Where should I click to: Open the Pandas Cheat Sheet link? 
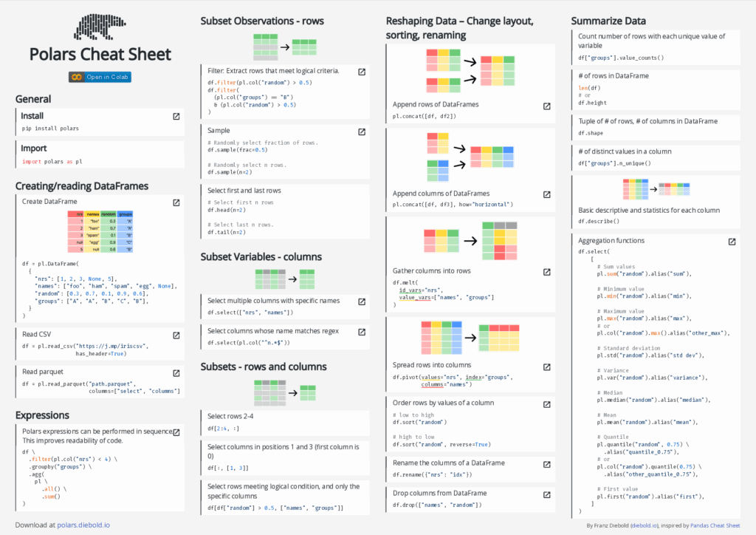coord(715,525)
